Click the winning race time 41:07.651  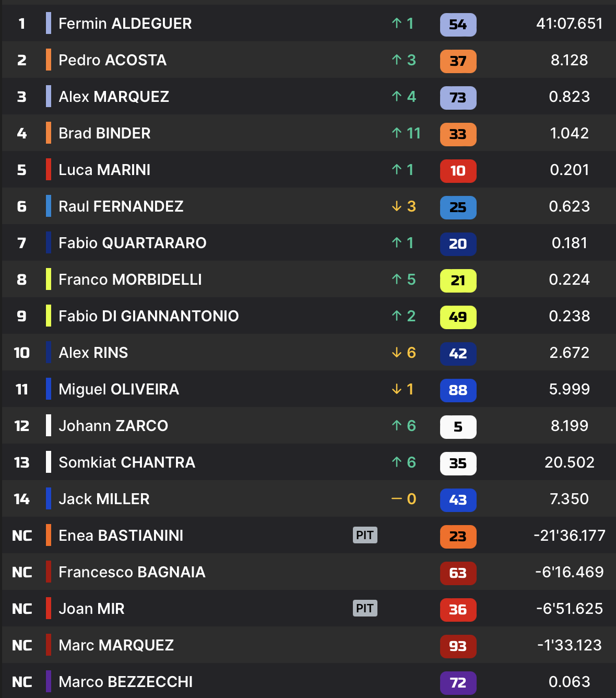(569, 24)
